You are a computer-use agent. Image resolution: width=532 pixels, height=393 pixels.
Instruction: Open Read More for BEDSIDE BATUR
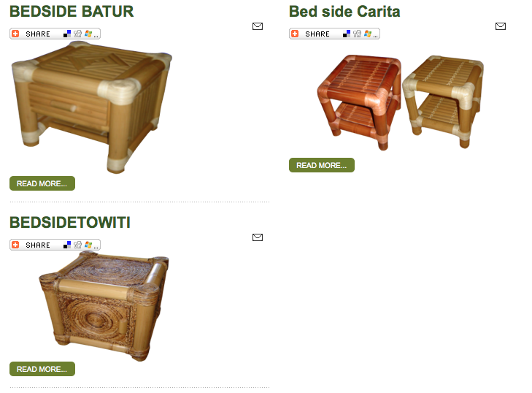click(x=42, y=183)
